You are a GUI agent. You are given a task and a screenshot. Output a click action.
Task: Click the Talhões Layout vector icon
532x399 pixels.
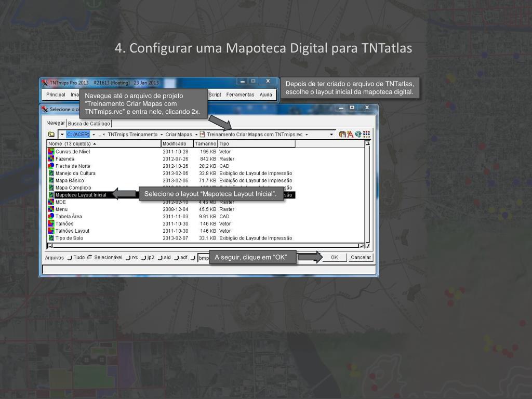51,231
